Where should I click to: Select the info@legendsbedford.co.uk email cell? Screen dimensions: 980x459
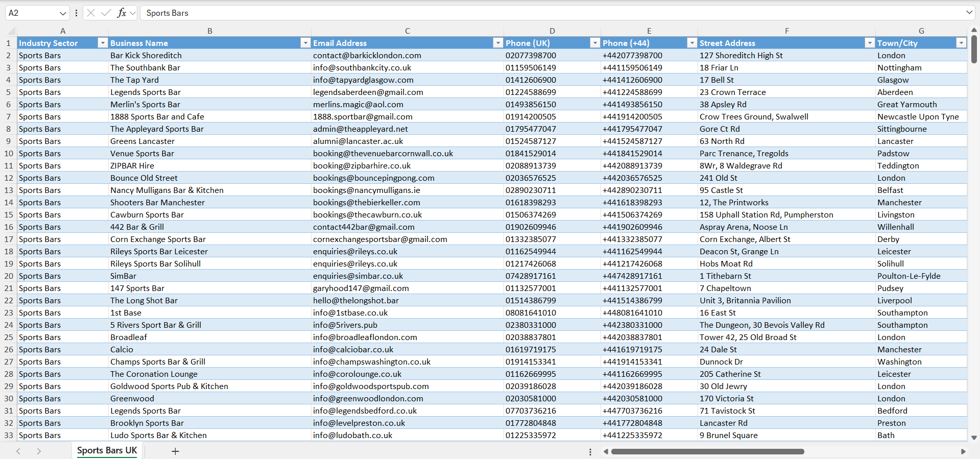408,411
